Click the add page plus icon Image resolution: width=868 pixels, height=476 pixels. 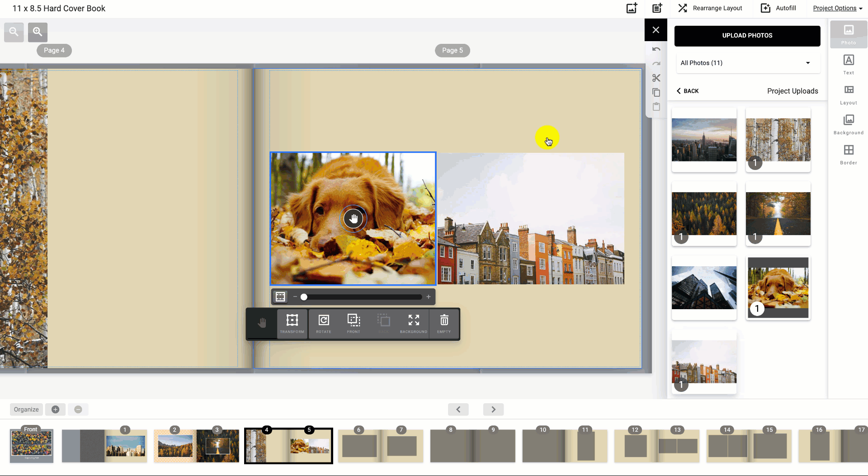pos(56,410)
